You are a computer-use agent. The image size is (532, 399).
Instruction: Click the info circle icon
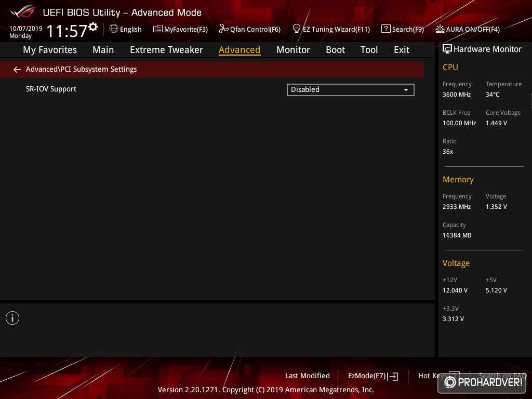12,318
